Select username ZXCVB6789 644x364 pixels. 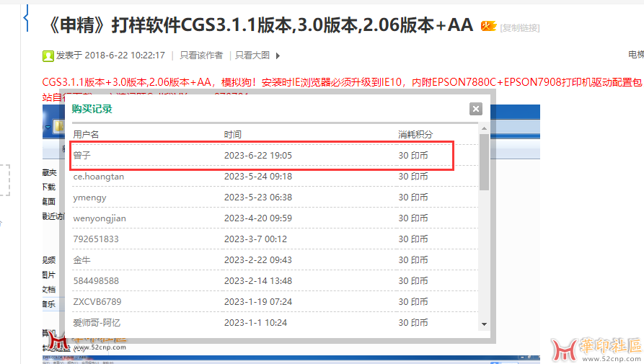[x=97, y=302]
